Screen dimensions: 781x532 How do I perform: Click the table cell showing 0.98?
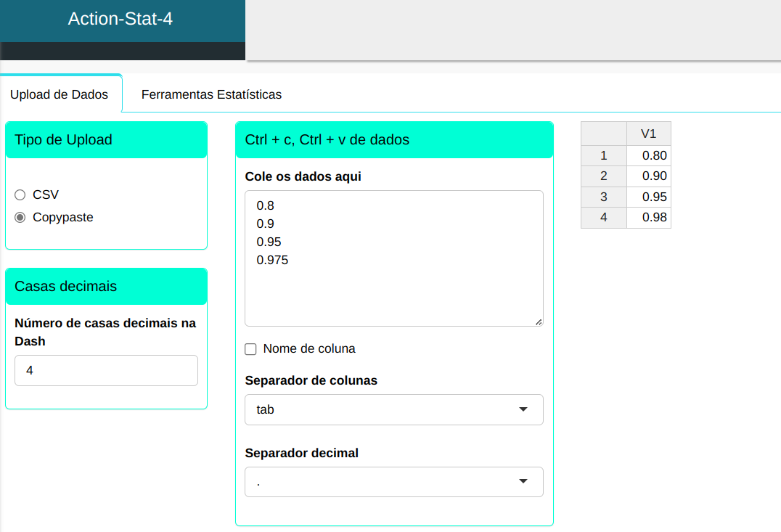point(648,217)
